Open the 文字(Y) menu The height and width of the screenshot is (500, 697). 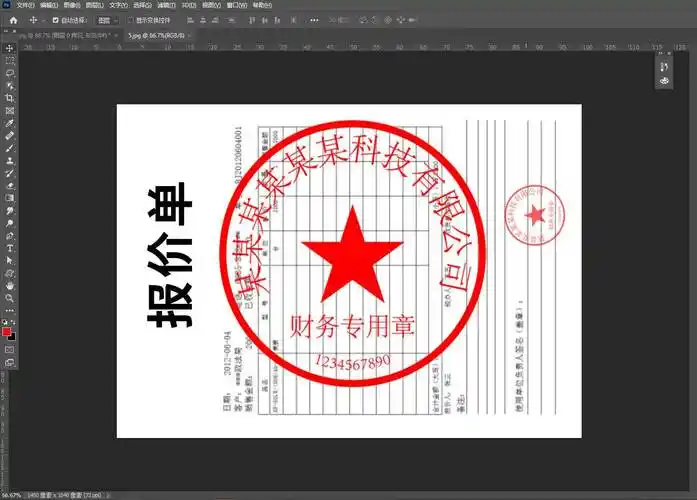pos(118,5)
